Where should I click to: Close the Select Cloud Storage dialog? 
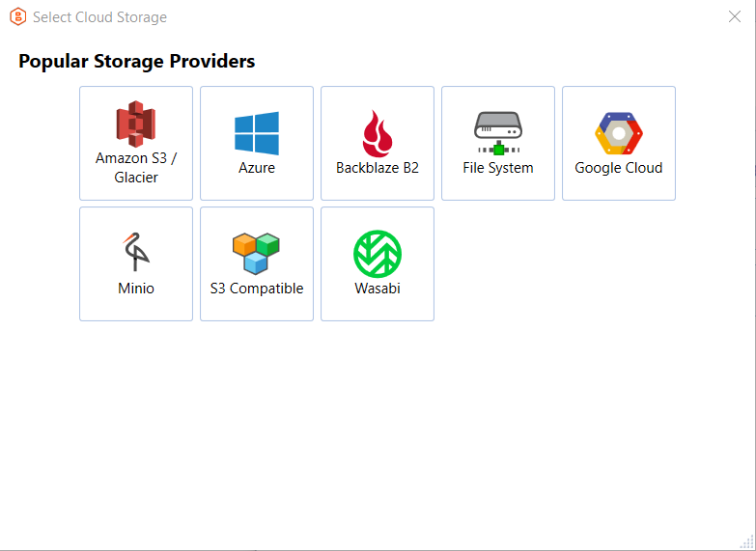coord(735,16)
